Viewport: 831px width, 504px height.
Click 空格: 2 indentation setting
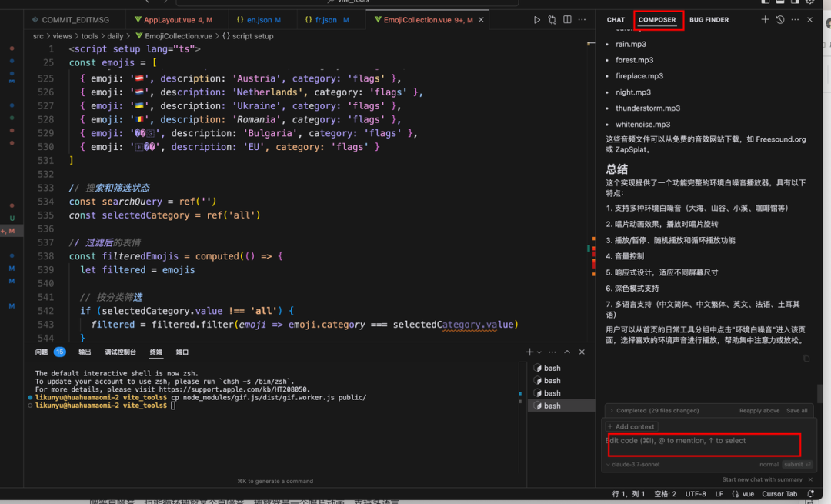pos(665,493)
